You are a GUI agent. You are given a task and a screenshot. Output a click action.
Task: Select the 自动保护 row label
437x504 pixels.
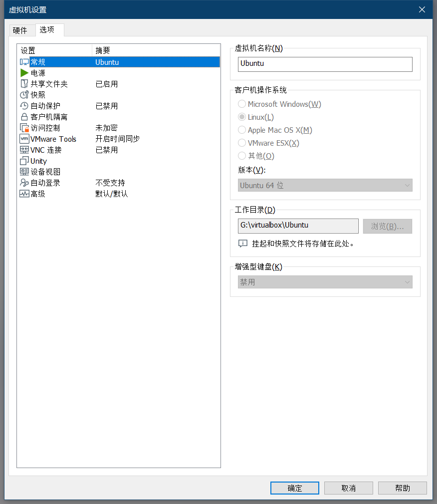[x=45, y=106]
